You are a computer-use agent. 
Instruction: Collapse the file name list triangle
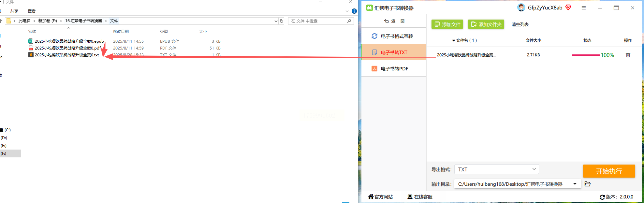click(454, 41)
